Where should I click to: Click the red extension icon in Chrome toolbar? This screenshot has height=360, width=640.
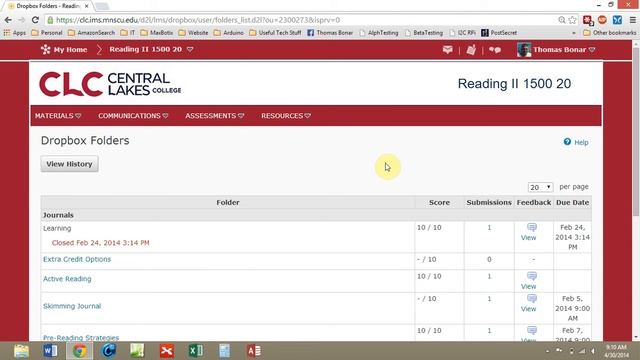click(x=588, y=20)
